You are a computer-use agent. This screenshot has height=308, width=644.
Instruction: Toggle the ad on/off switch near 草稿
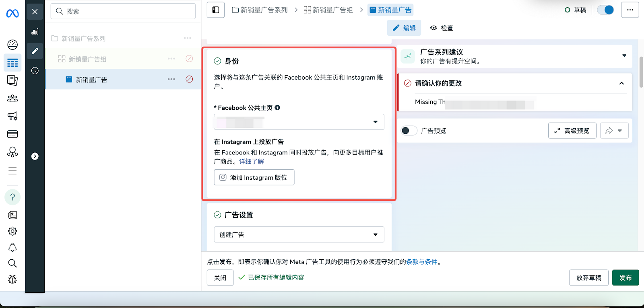coord(605,10)
